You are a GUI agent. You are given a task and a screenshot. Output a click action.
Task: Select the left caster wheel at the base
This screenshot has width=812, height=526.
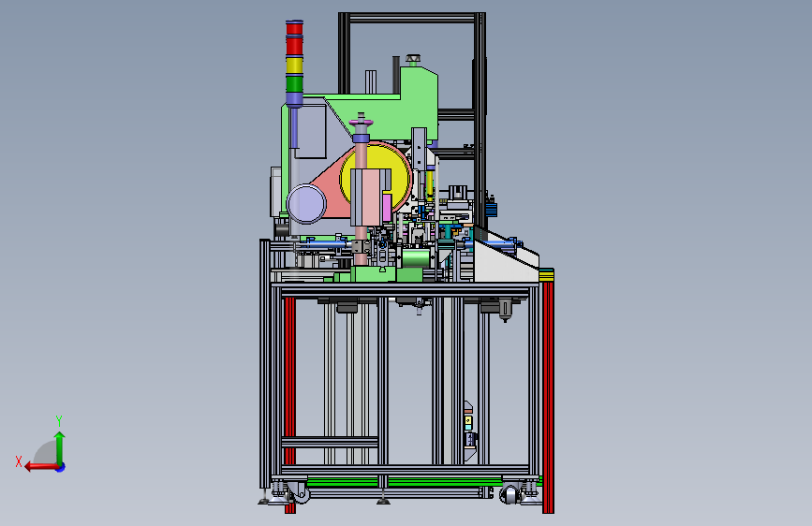(301, 493)
